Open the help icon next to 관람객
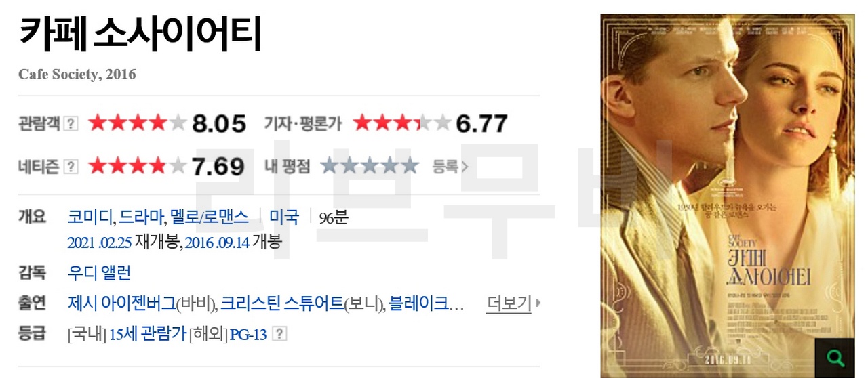The width and height of the screenshot is (868, 378). click(71, 125)
